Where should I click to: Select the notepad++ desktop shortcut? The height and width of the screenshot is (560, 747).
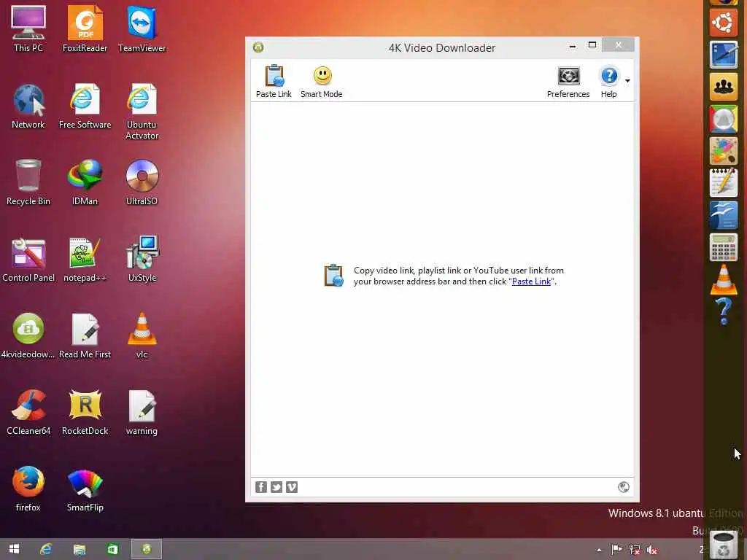[85, 259]
